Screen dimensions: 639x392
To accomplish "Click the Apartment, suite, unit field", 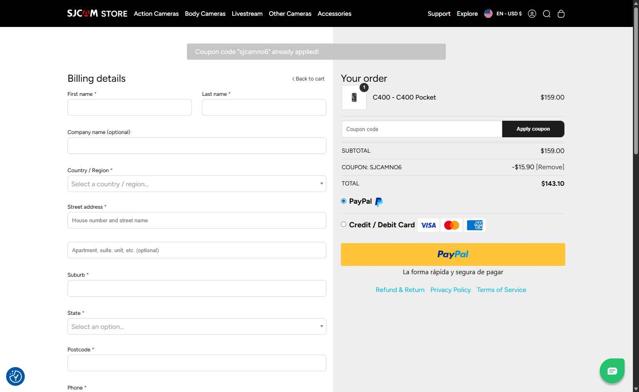I will (197, 250).
